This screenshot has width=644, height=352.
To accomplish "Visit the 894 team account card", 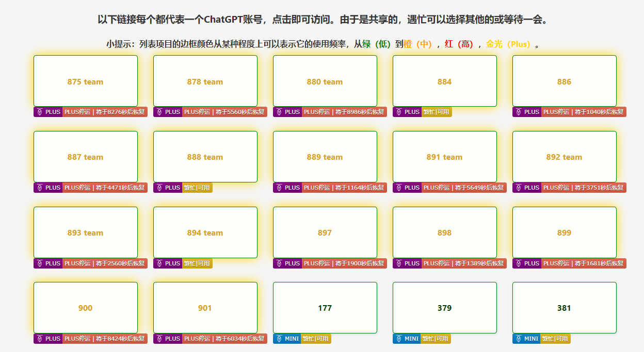I will pyautogui.click(x=205, y=232).
